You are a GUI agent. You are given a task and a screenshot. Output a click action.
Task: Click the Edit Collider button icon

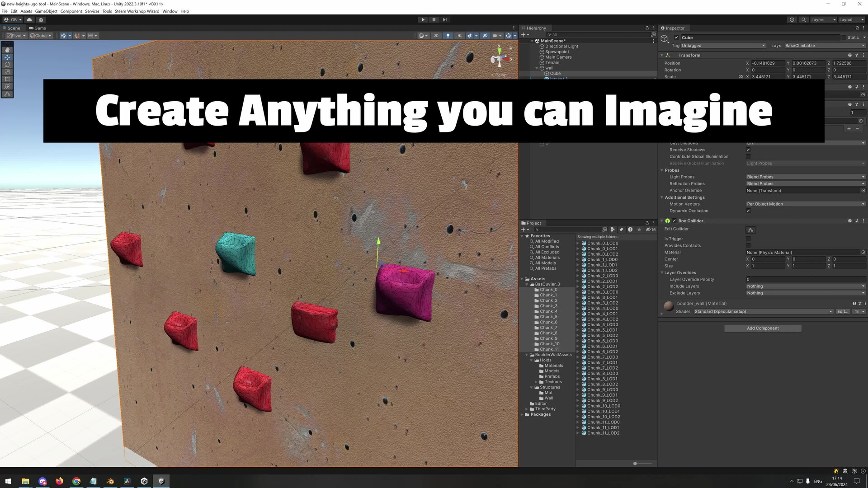(750, 230)
